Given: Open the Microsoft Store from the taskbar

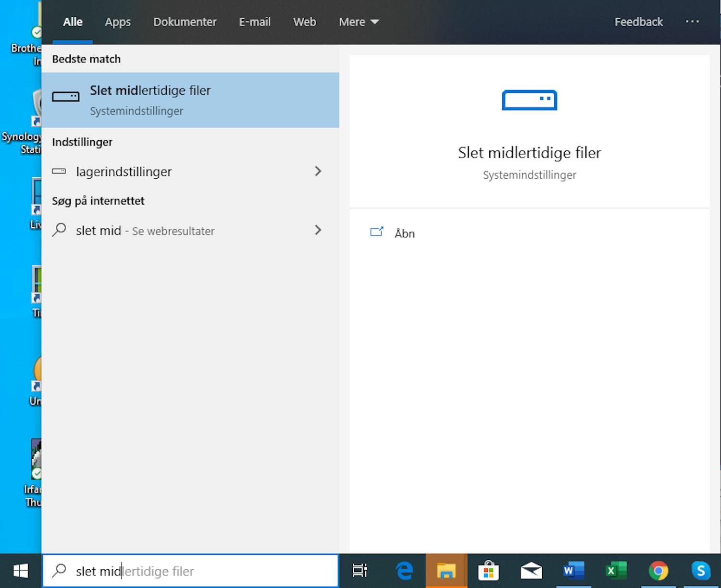Looking at the screenshot, I should [x=488, y=571].
